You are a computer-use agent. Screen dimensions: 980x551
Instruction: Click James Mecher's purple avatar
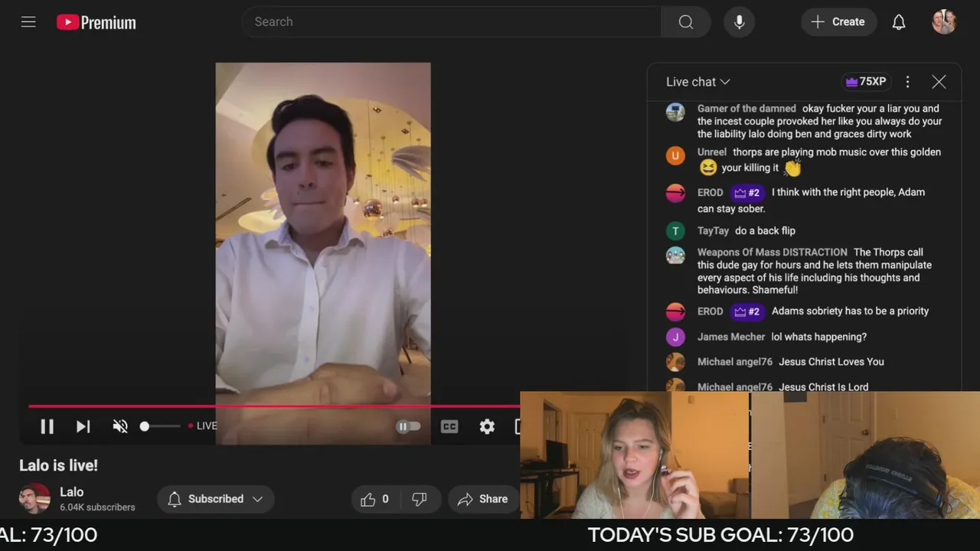click(x=675, y=337)
